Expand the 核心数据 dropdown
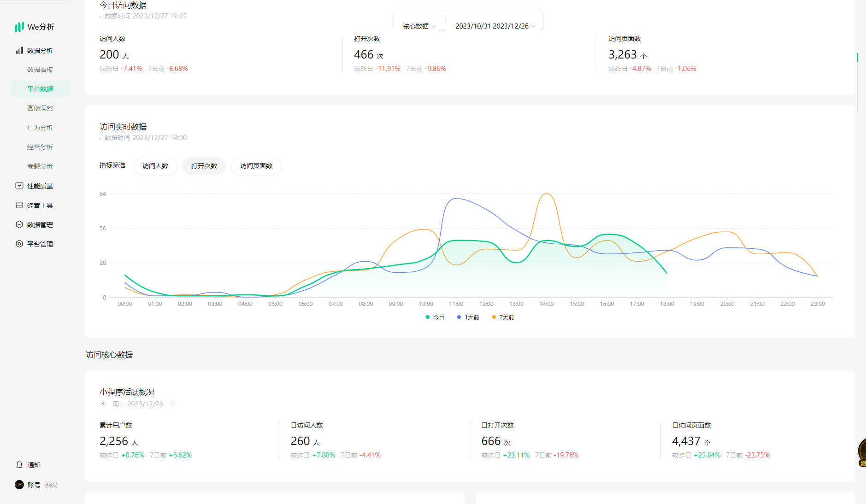The image size is (866, 504). click(x=419, y=26)
